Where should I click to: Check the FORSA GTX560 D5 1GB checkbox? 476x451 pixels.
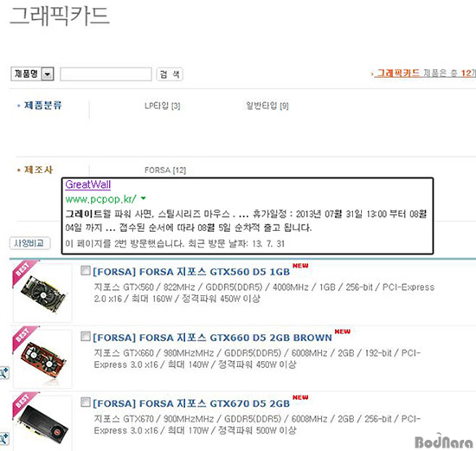[x=86, y=270]
